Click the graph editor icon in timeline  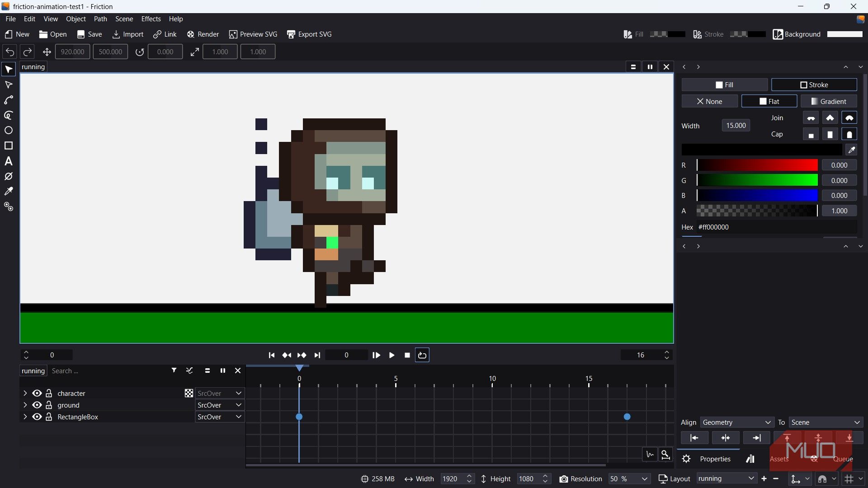(650, 455)
